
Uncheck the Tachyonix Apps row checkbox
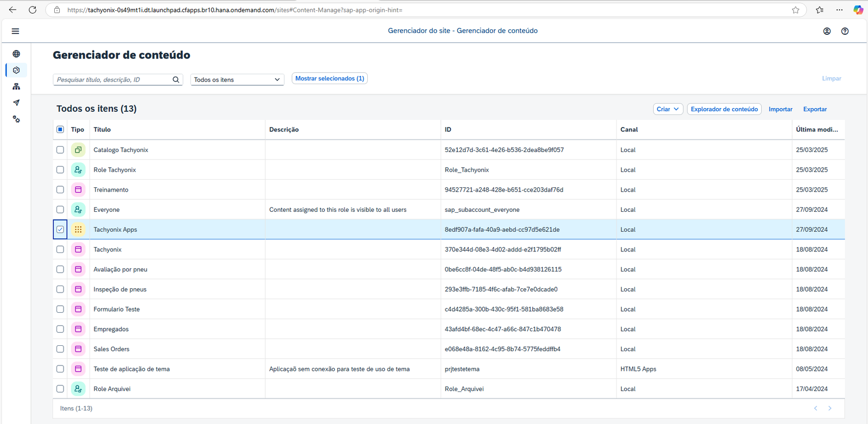point(60,230)
